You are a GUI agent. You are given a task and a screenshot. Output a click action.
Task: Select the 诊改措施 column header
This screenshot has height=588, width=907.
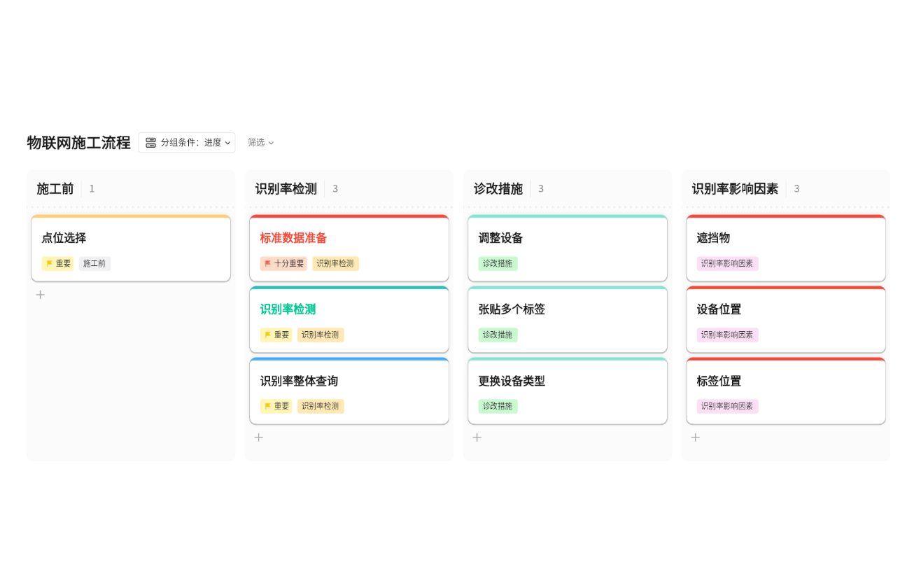pyautogui.click(x=498, y=188)
